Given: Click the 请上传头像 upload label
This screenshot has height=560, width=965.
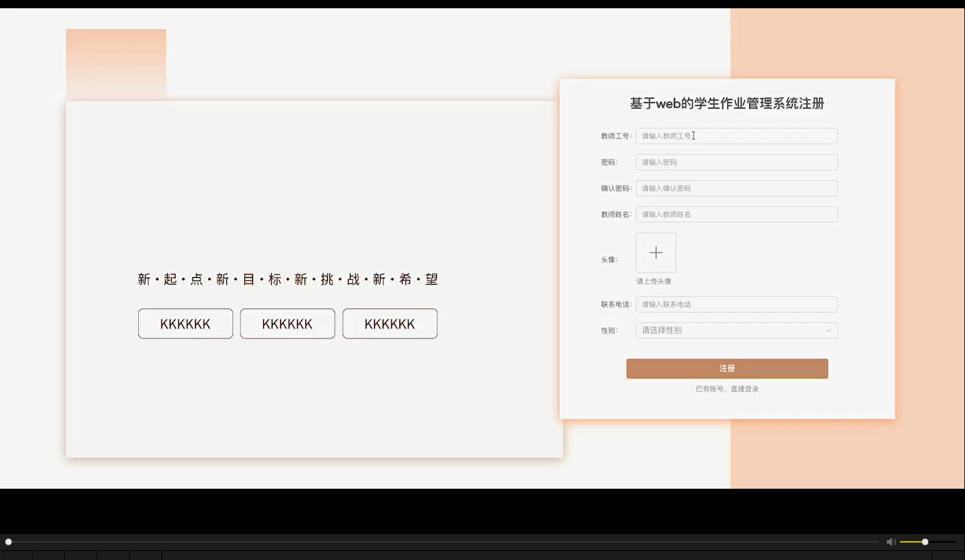Looking at the screenshot, I should click(654, 281).
